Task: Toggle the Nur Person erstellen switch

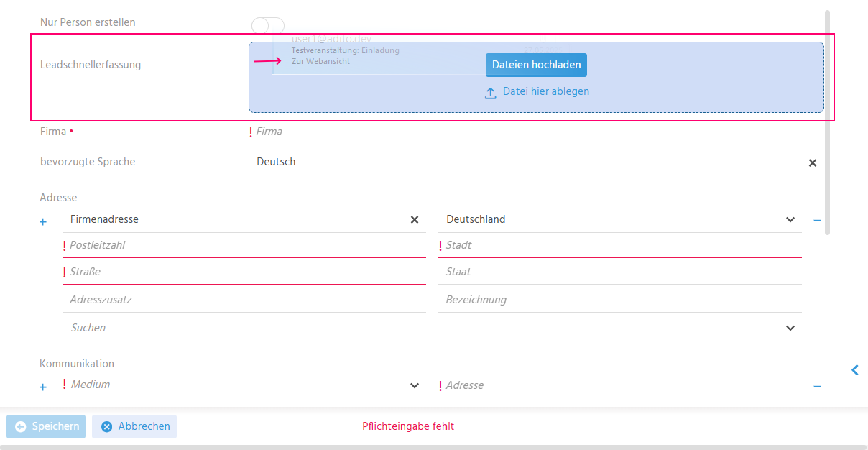Action: (x=268, y=25)
